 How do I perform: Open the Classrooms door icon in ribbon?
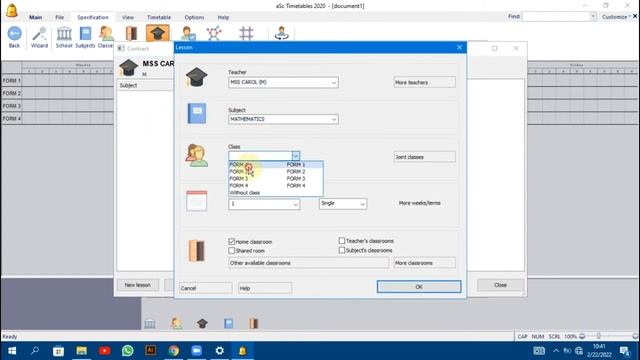(131, 33)
